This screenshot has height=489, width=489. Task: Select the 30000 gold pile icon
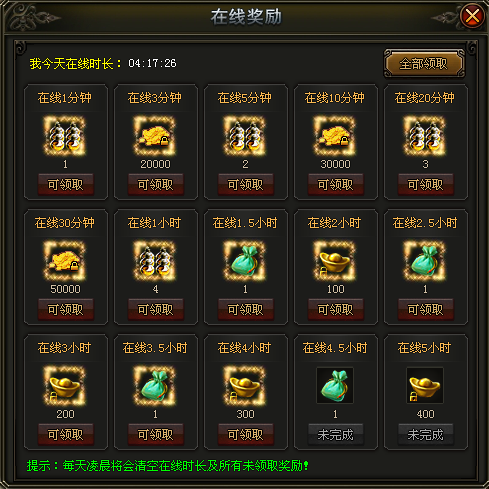335,136
